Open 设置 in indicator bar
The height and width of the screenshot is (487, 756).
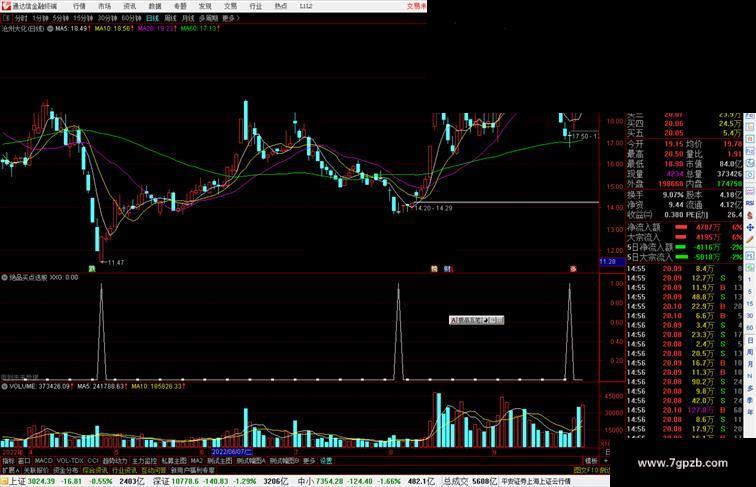(x=326, y=461)
